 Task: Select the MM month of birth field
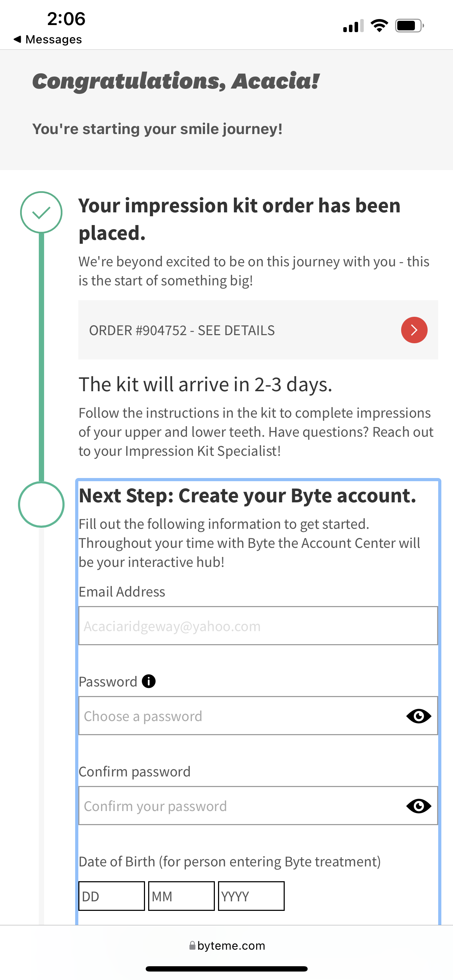(x=181, y=896)
